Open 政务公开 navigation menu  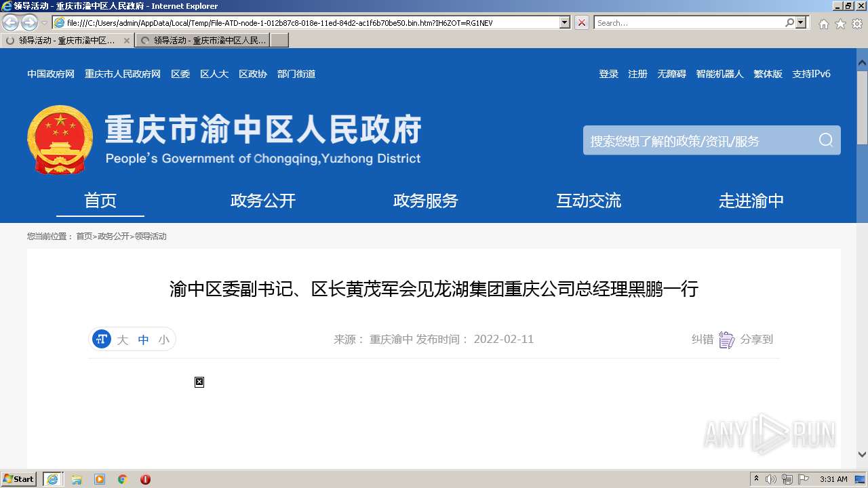263,201
